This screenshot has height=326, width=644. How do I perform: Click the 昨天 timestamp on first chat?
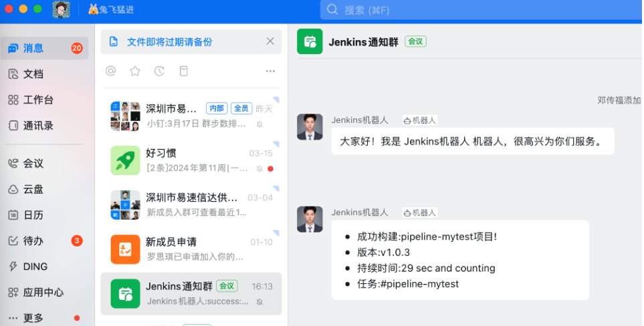264,109
